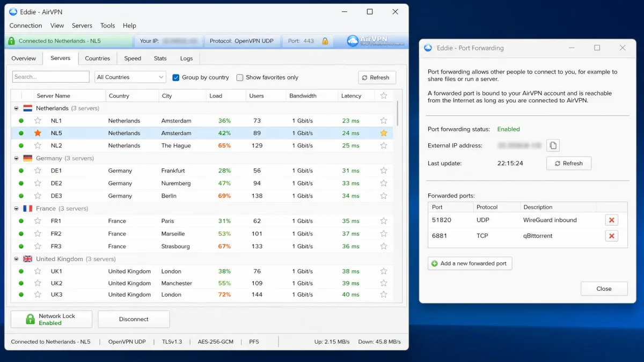Open the Connection menu
This screenshot has width=644, height=362.
[x=26, y=25]
